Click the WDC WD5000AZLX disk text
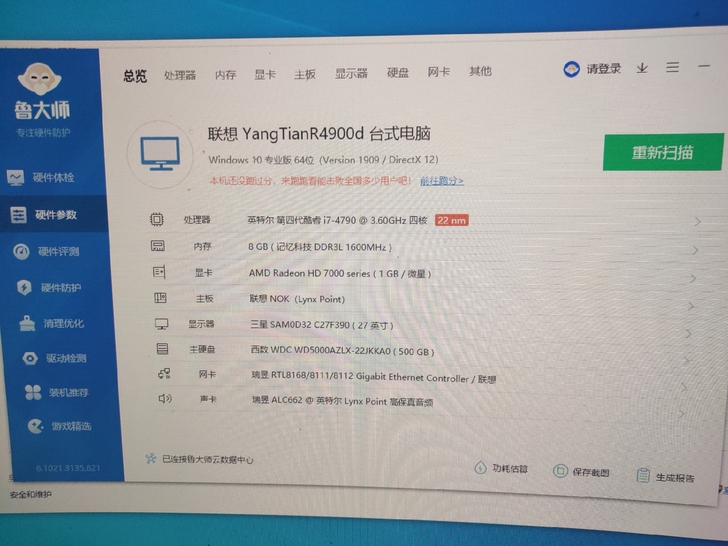 click(342, 351)
